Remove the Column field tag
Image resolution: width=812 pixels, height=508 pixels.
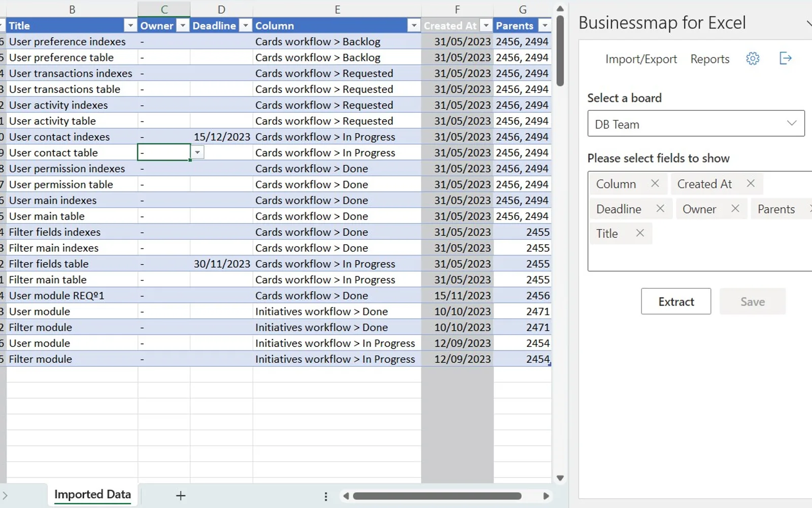[x=655, y=183]
